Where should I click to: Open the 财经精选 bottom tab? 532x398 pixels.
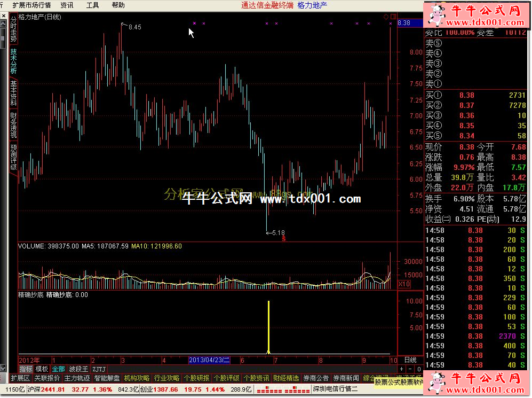(x=286, y=378)
